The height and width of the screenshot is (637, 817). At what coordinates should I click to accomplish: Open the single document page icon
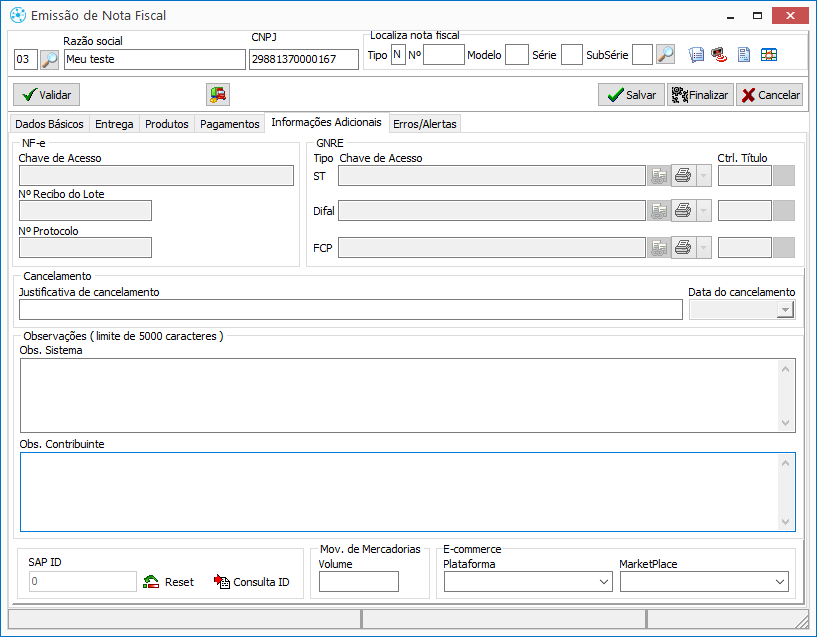(744, 55)
